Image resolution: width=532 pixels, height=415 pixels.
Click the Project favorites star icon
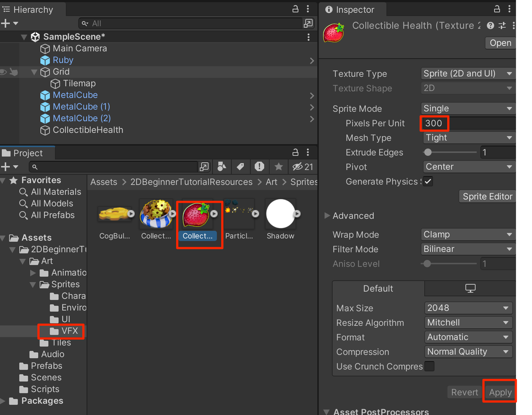click(x=279, y=167)
